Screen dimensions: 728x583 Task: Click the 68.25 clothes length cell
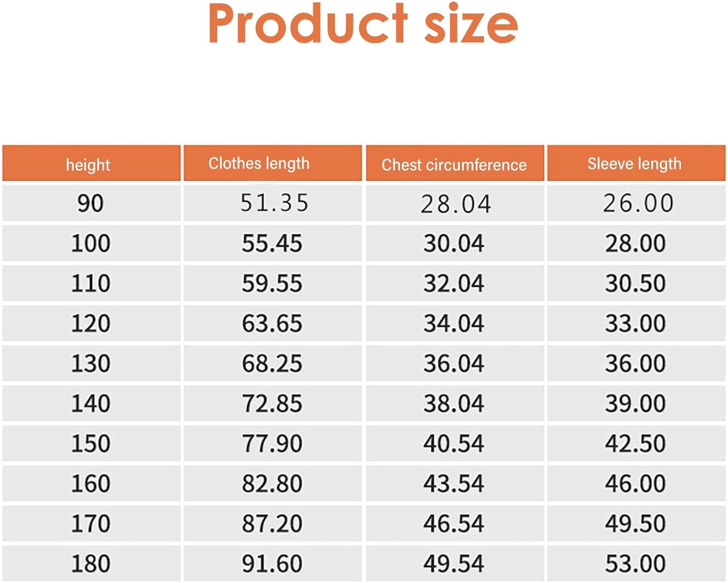coord(272,363)
